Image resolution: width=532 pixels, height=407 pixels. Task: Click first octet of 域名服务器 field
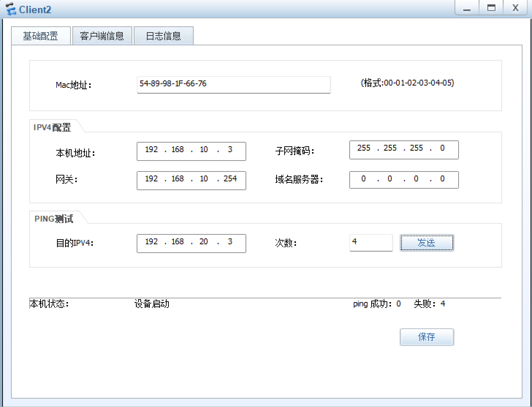point(364,179)
